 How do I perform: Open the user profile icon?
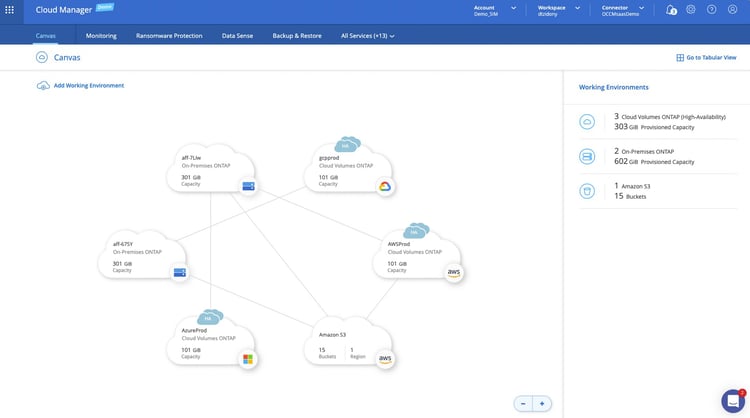(x=732, y=9)
